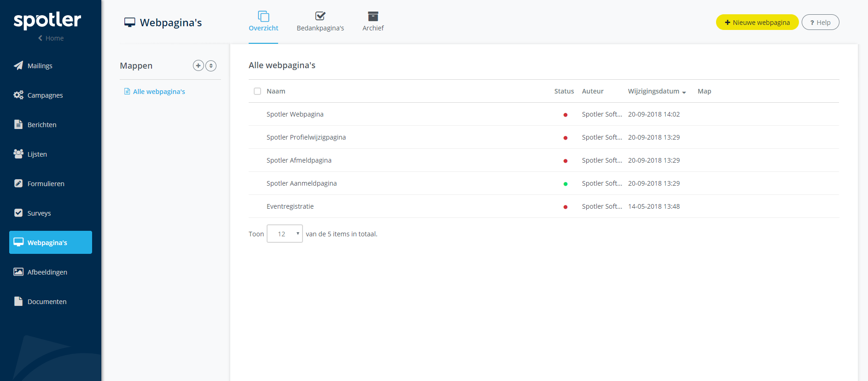Switch to the Bedankpagina's tab

coord(320,22)
